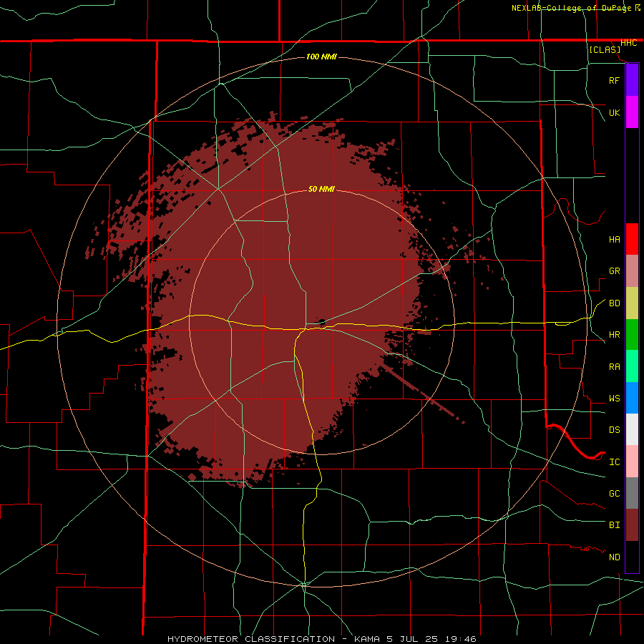Click the RF legend label
644x644 pixels.
614,80
